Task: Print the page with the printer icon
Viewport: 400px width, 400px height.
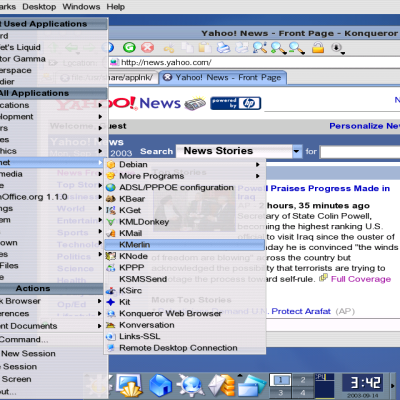Action: click(x=223, y=48)
